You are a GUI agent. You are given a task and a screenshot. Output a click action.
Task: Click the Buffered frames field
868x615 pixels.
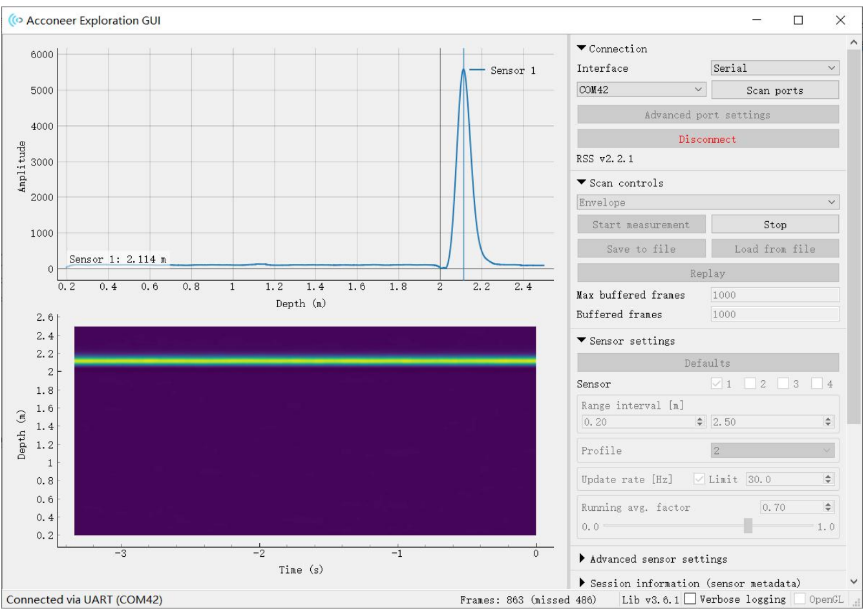tap(775, 314)
